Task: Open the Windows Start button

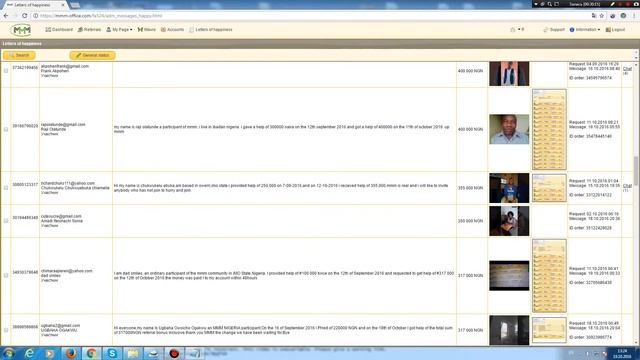Action: click(9, 353)
